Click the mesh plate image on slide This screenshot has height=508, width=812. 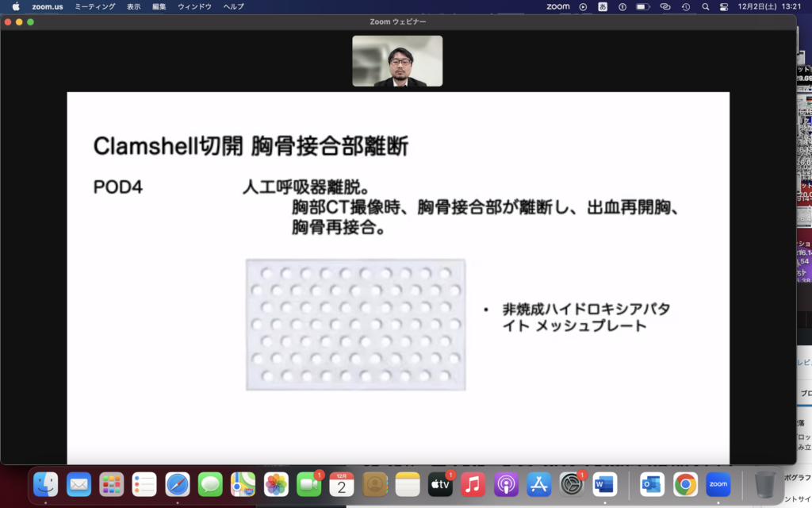coord(355,325)
